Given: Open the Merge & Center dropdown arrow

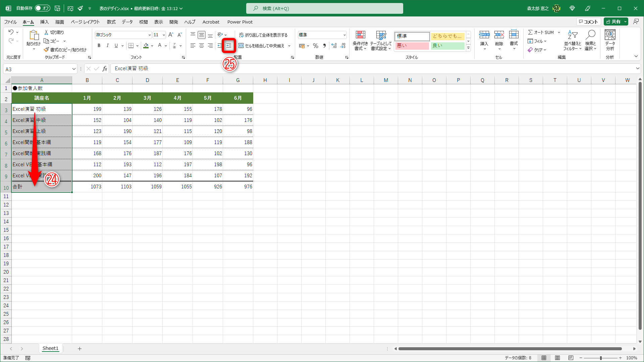Looking at the screenshot, I should pyautogui.click(x=289, y=46).
